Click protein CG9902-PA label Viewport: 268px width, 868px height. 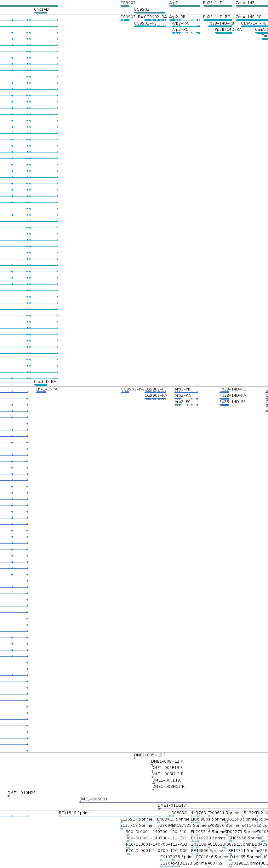(x=156, y=395)
